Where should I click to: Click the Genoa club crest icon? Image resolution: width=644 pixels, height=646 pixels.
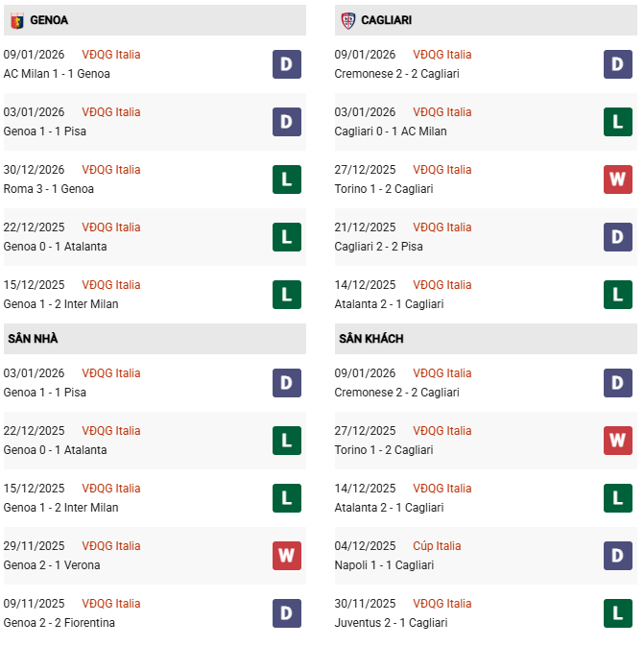(x=16, y=20)
